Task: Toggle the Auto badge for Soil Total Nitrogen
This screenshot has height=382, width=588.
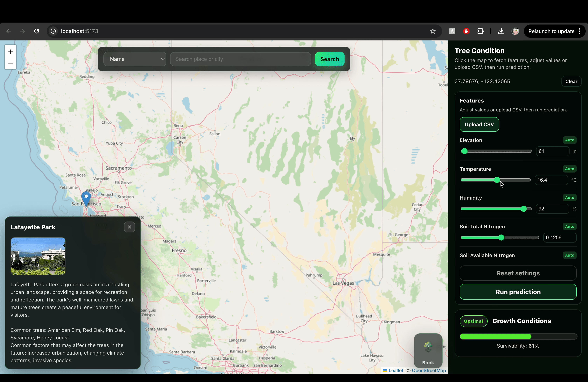Action: [x=570, y=226]
